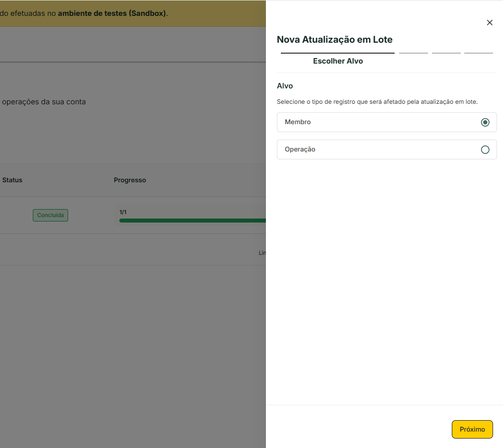The image size is (503, 448).
Task: Jump to the second step indicator segment
Action: tap(413, 53)
